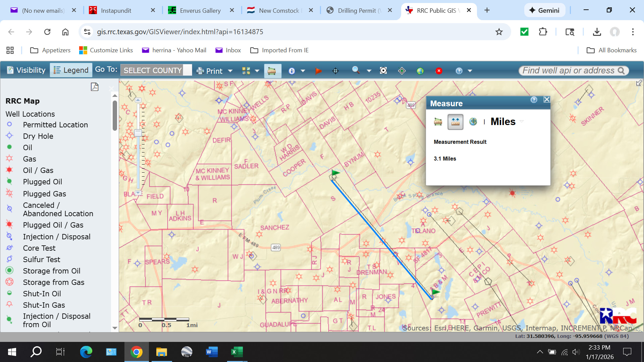The height and width of the screenshot is (362, 644).
Task: Select the Area measurement tool in Measure panel
Action: (x=438, y=122)
